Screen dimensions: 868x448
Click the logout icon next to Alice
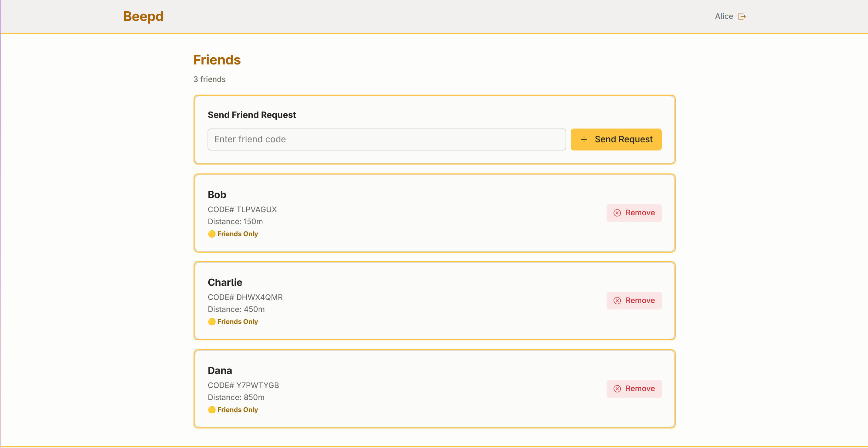tap(742, 16)
